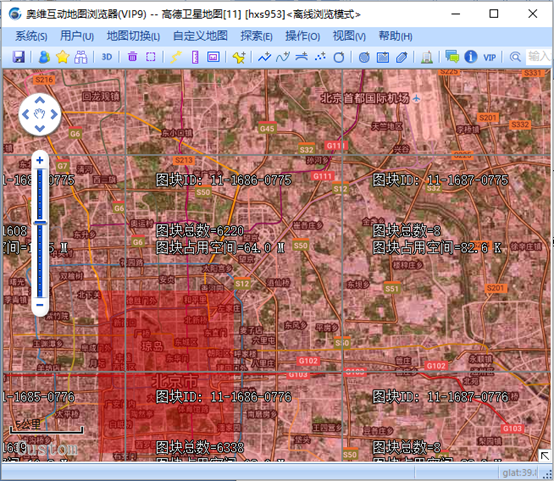Click the 5公里 scale bar
Screen dimensions: 554x481
[x=46, y=426]
